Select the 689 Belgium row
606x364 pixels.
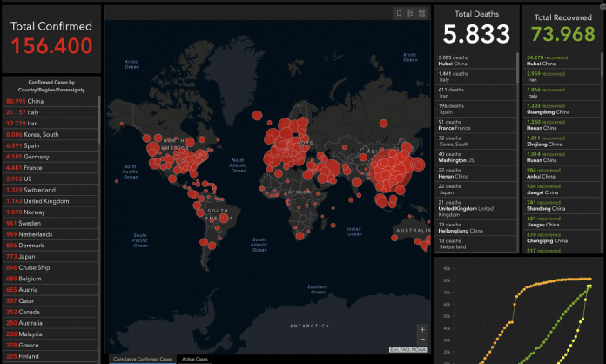50,279
